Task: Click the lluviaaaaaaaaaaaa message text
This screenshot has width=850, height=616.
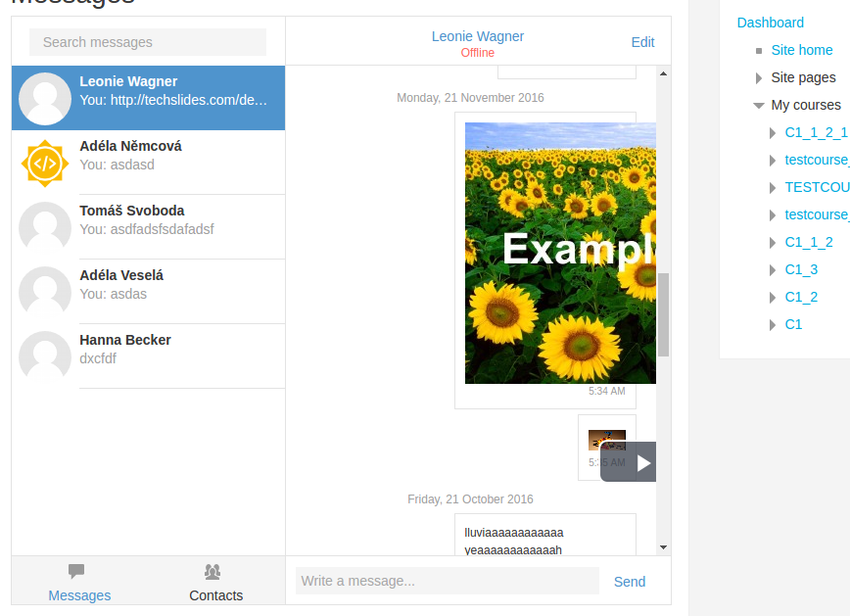Action: click(x=514, y=533)
